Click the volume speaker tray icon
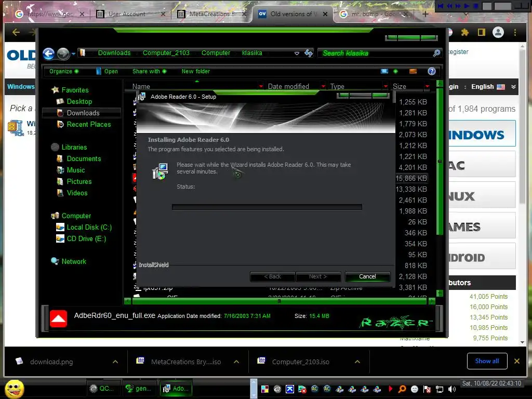 [451, 389]
